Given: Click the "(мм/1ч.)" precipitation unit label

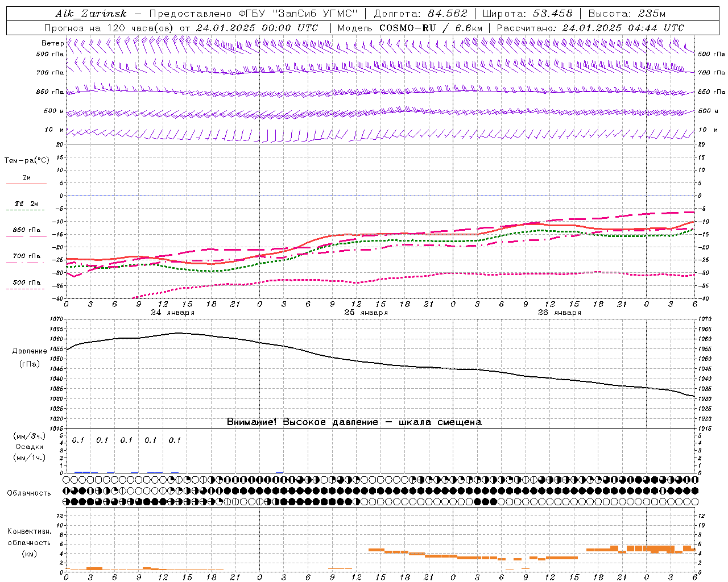Looking at the screenshot, I should click(30, 458).
